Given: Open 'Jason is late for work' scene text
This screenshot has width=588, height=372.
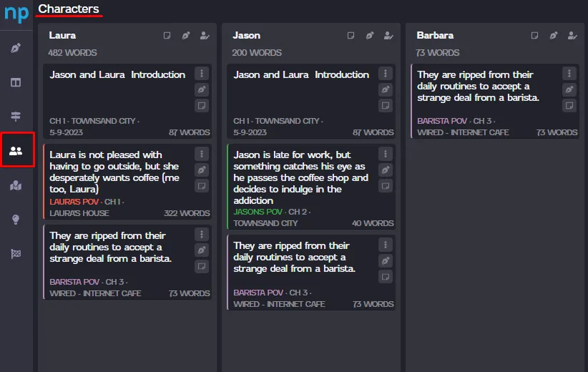Looking at the screenshot, I should (x=300, y=177).
